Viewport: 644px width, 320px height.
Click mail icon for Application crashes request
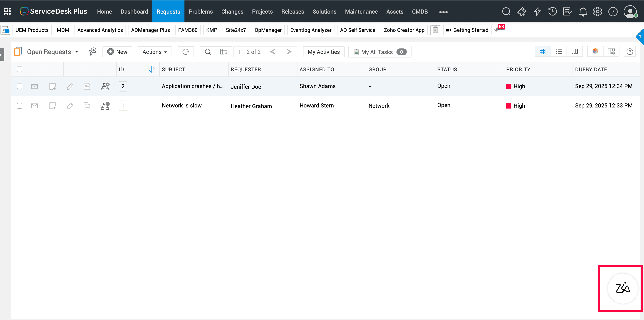click(x=34, y=86)
